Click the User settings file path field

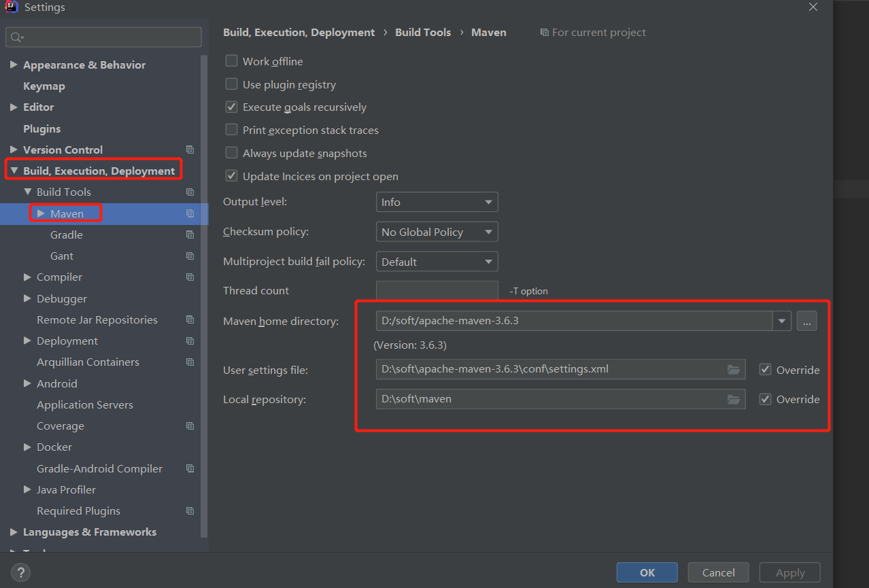point(560,370)
